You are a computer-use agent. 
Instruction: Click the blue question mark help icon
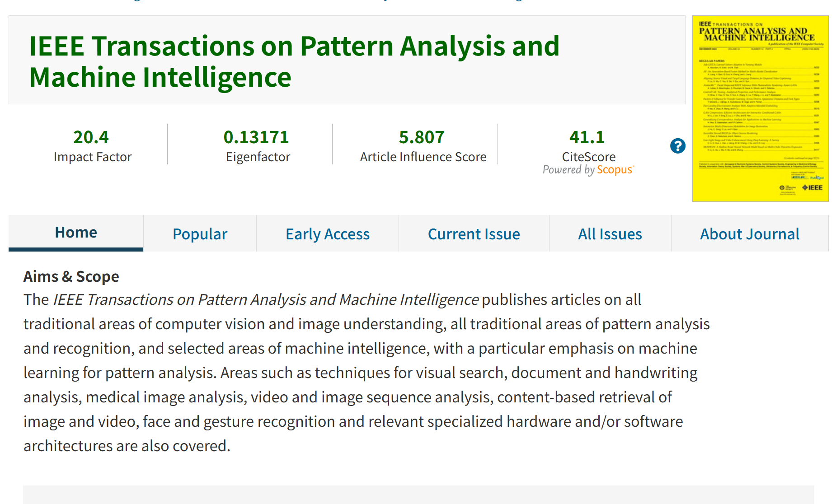point(677,146)
